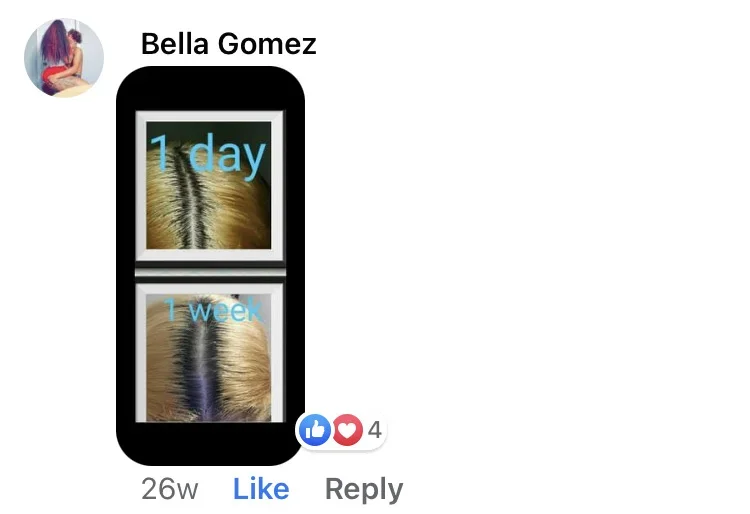Viewport: 750px width, 514px height.
Task: Open Bella Gomez's round profile avatar
Action: pos(64,58)
